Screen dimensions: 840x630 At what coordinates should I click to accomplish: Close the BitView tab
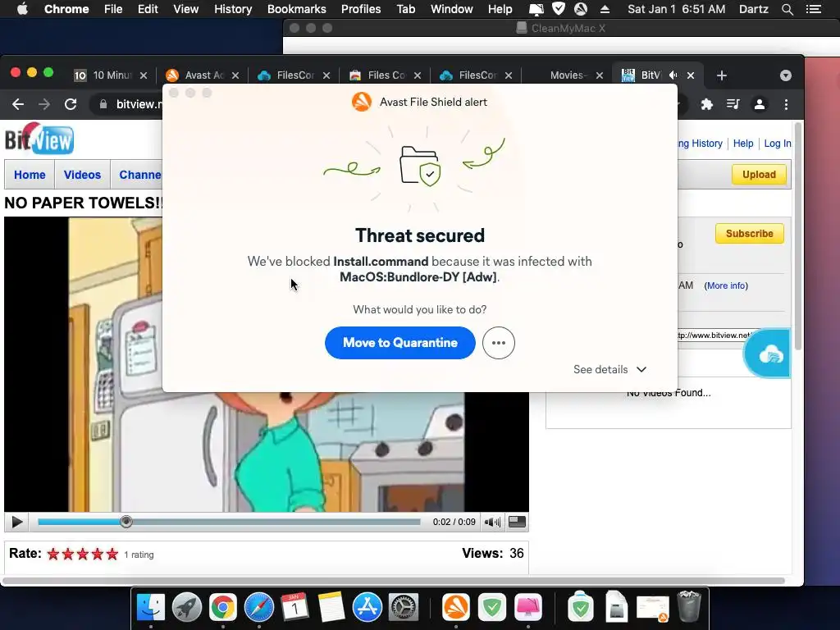click(x=691, y=75)
